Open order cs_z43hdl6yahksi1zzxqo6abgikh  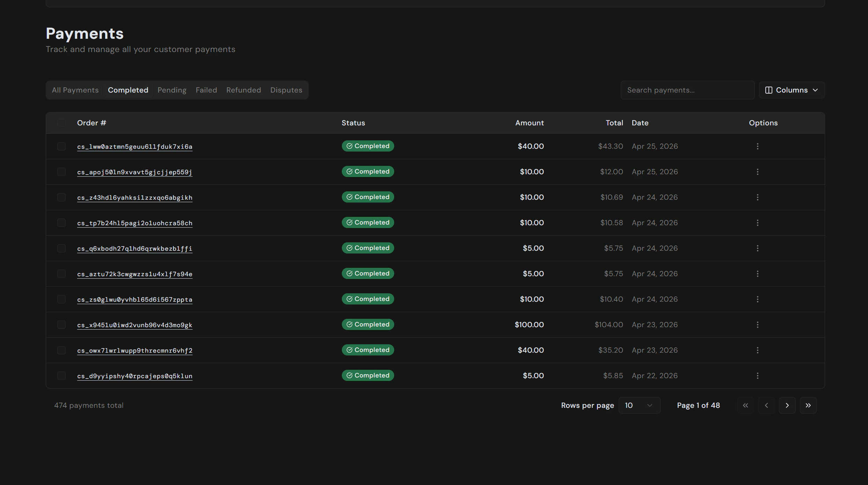[x=135, y=198]
